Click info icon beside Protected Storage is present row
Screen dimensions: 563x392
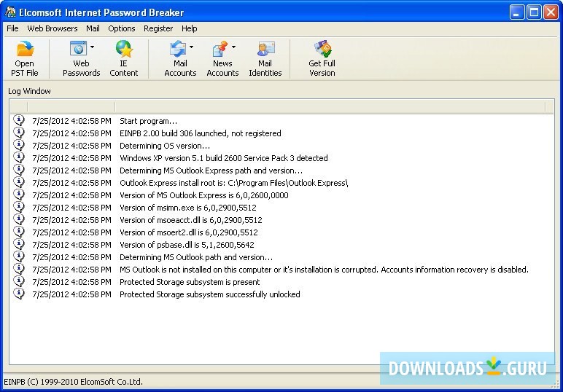coord(19,281)
